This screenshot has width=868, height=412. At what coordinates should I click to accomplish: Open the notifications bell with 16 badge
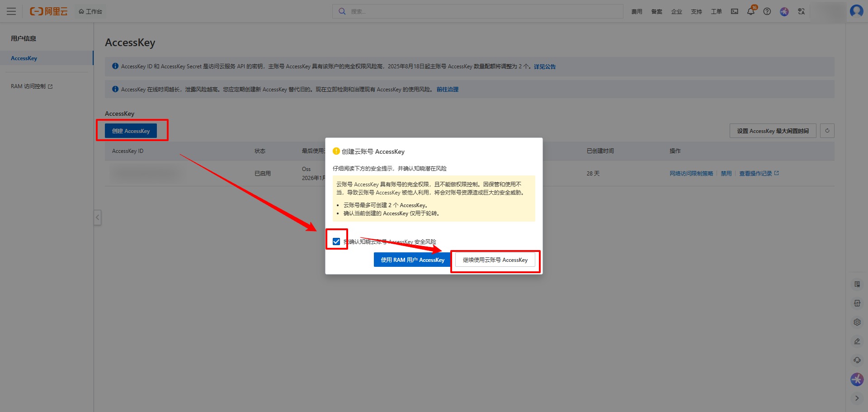point(751,11)
